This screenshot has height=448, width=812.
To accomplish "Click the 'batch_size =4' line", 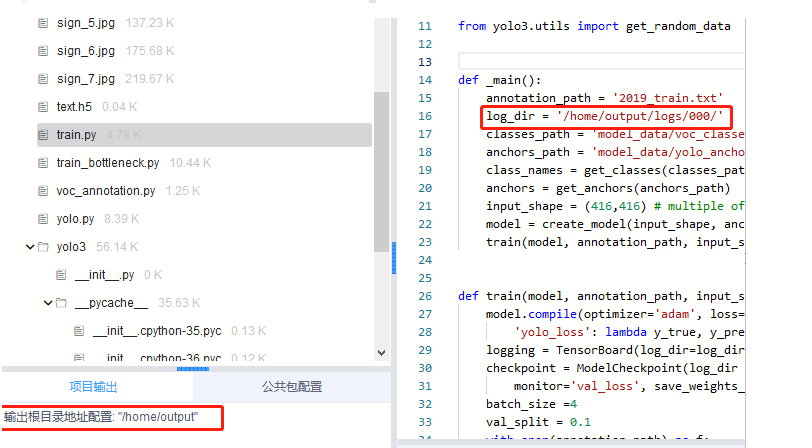I will [531, 404].
